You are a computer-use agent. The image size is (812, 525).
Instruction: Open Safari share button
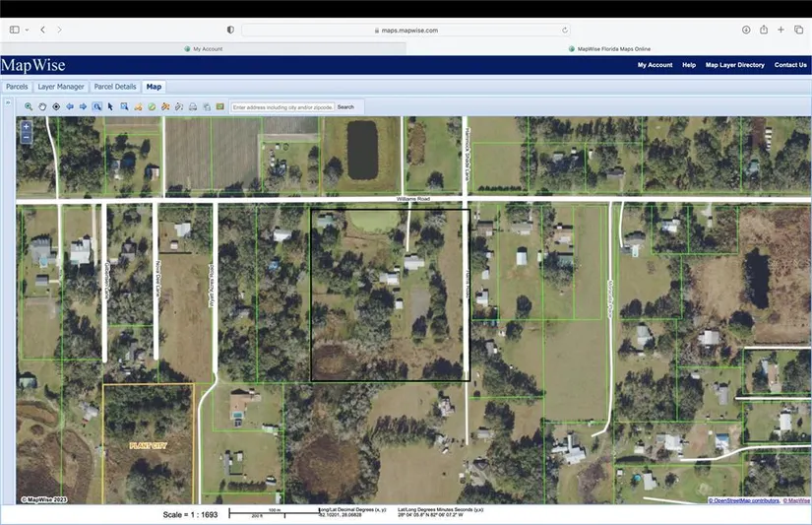pos(764,31)
